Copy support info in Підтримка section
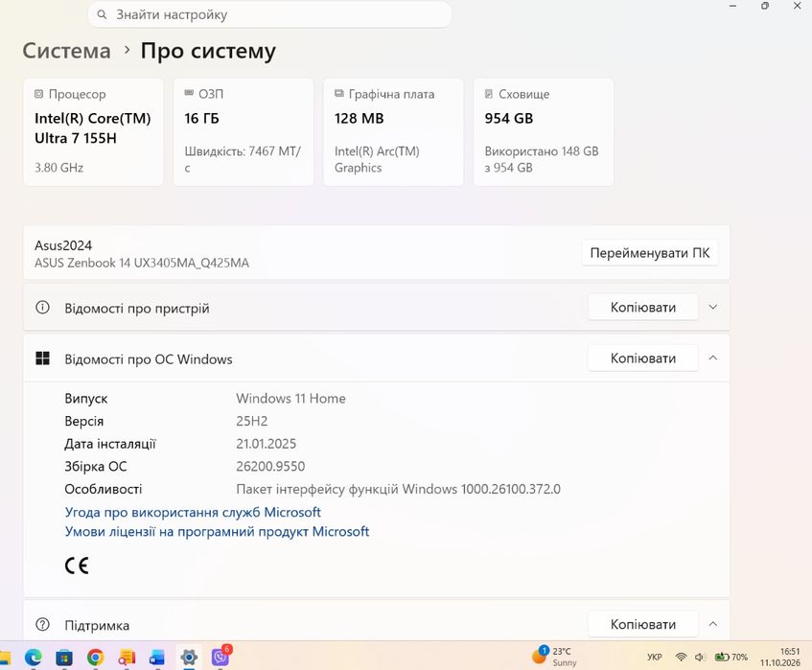The width and height of the screenshot is (812, 670). point(643,624)
